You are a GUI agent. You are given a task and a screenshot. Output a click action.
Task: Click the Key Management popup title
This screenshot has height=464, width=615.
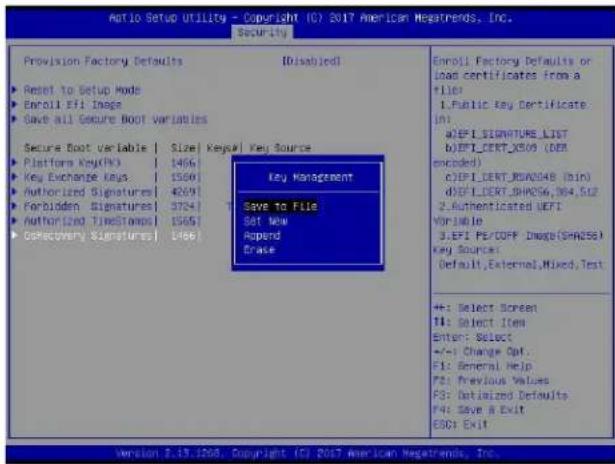click(x=310, y=177)
